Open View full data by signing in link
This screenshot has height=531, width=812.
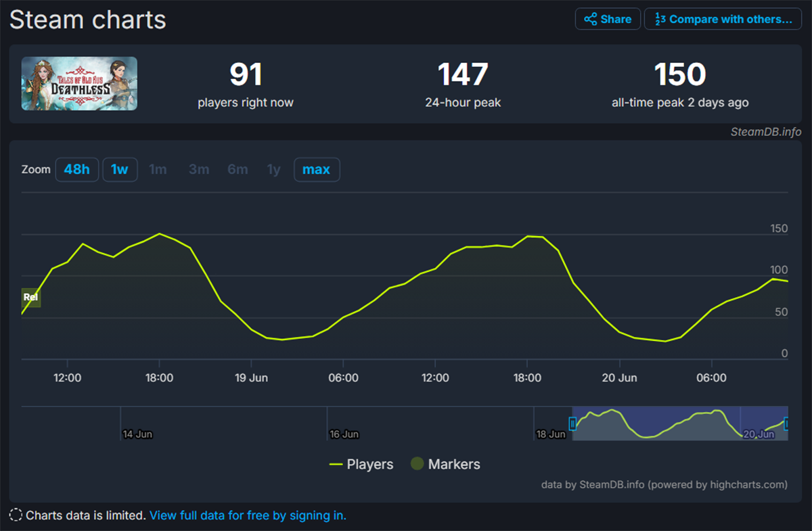click(248, 515)
